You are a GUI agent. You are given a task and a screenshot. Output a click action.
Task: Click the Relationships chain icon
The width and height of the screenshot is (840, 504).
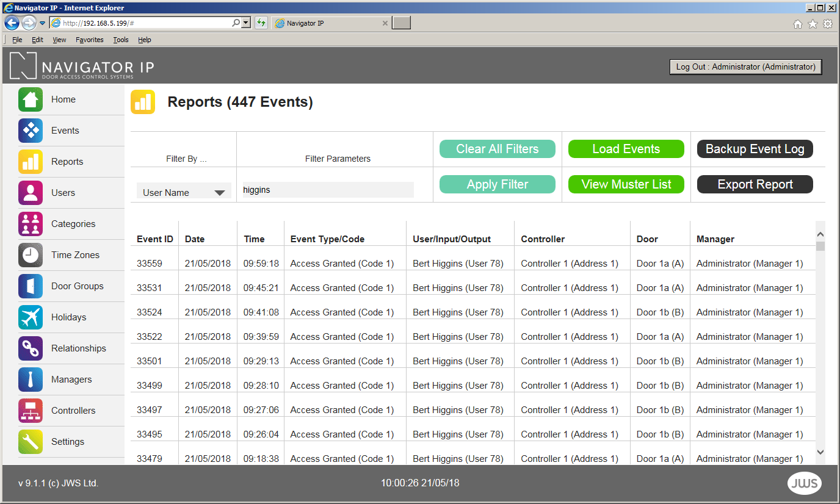(31, 348)
